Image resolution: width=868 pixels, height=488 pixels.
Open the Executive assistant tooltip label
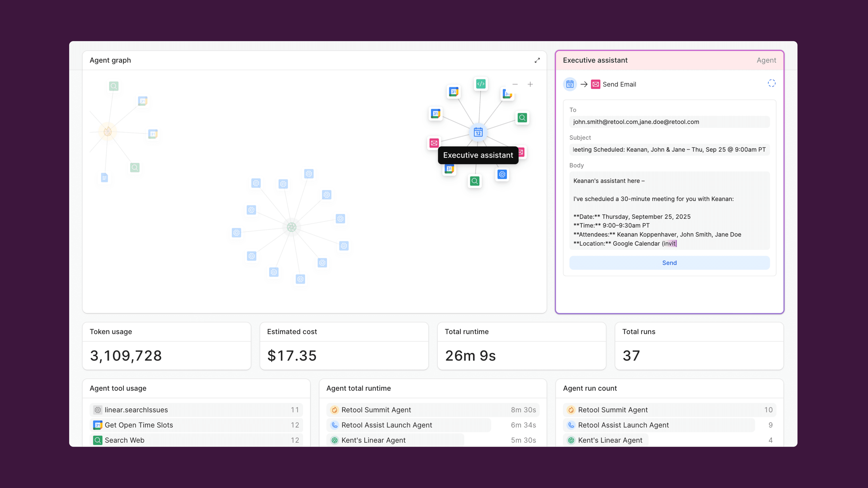(478, 155)
